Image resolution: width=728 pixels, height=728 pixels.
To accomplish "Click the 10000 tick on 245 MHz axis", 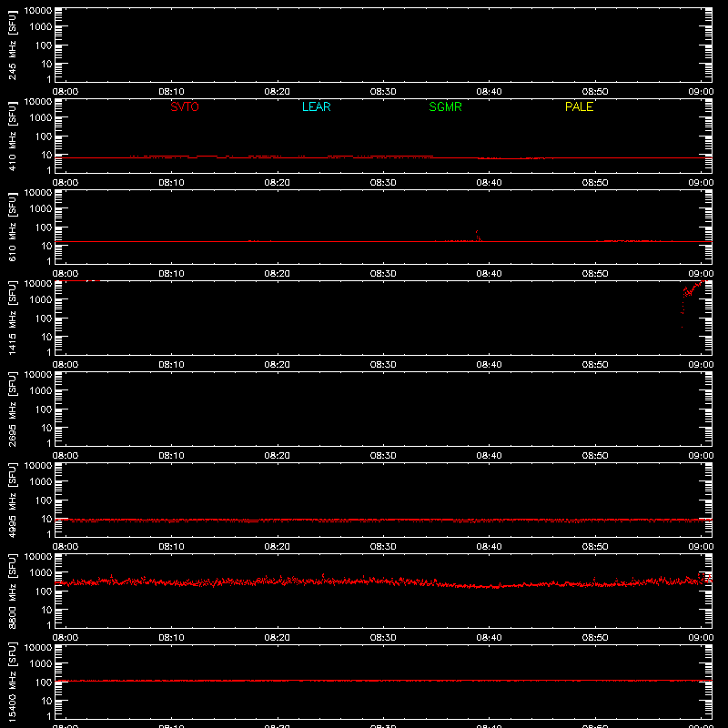I will tap(38, 11).
